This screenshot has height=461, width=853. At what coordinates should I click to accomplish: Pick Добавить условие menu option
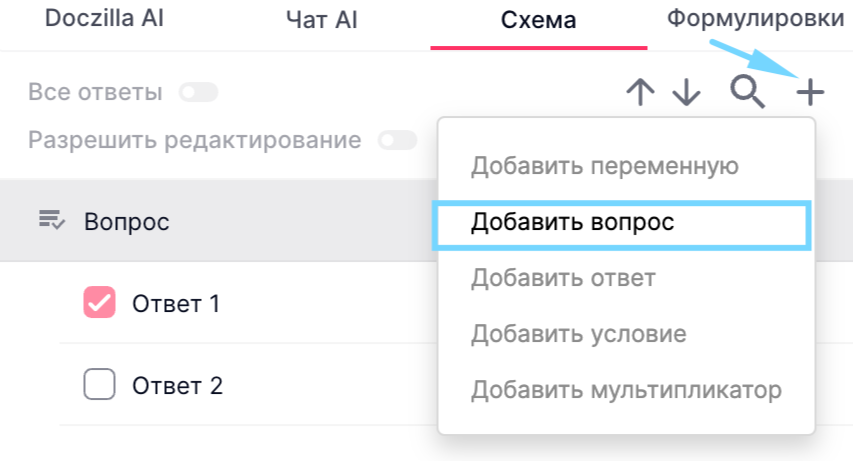point(579,333)
